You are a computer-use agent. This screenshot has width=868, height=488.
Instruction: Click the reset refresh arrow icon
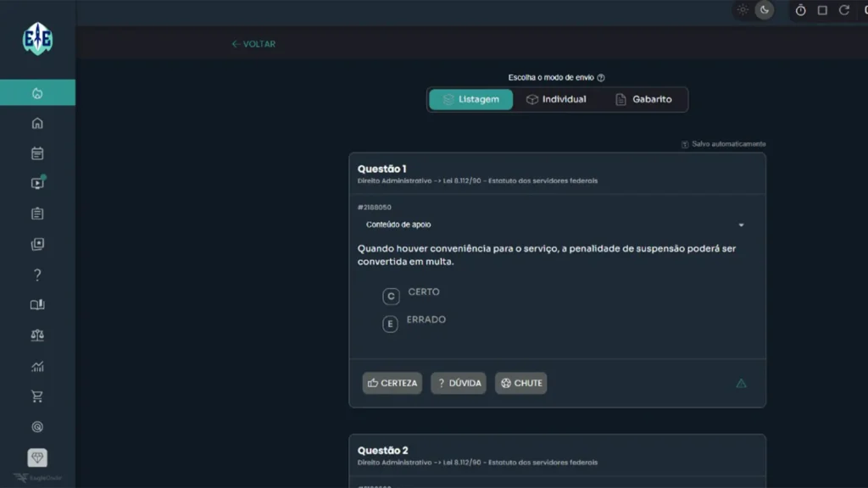(844, 10)
